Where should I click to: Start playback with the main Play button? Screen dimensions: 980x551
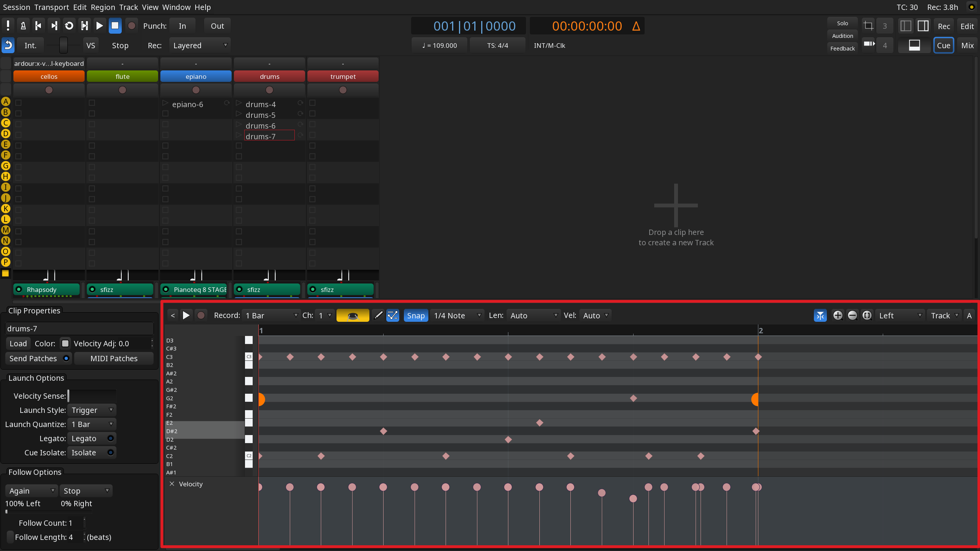pos(100,26)
